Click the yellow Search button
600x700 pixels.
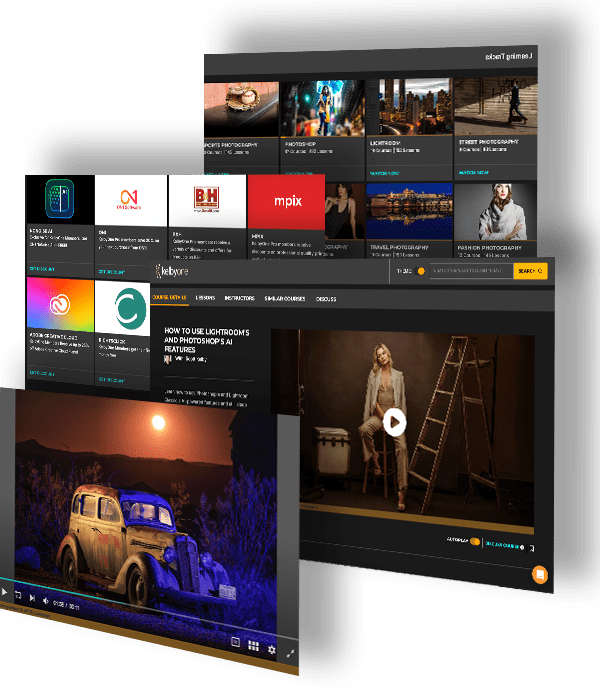point(529,271)
